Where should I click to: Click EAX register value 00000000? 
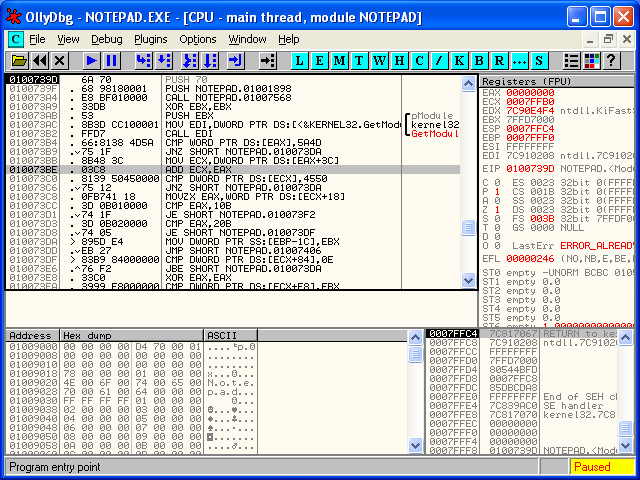[x=530, y=93]
